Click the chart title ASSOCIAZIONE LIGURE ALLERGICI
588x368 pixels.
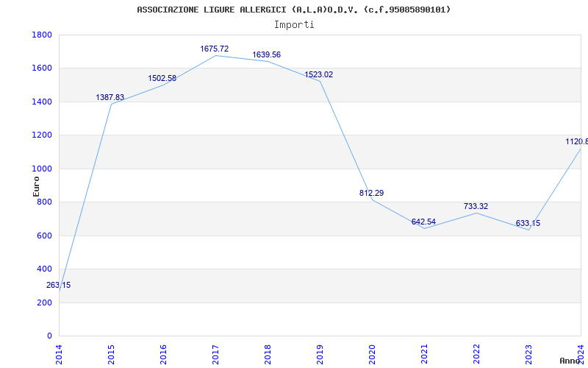coord(293,10)
